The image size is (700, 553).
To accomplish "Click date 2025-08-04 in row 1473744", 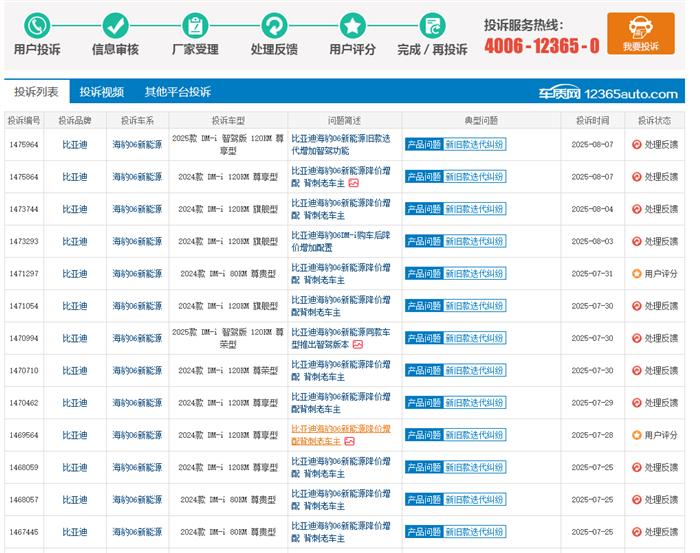I will [x=592, y=209].
